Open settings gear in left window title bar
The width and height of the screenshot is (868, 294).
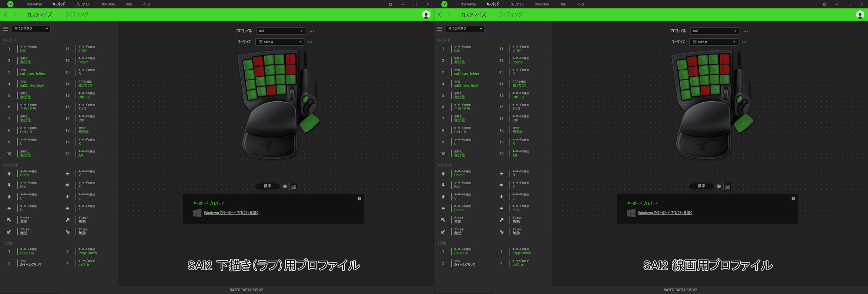pyautogui.click(x=390, y=4)
